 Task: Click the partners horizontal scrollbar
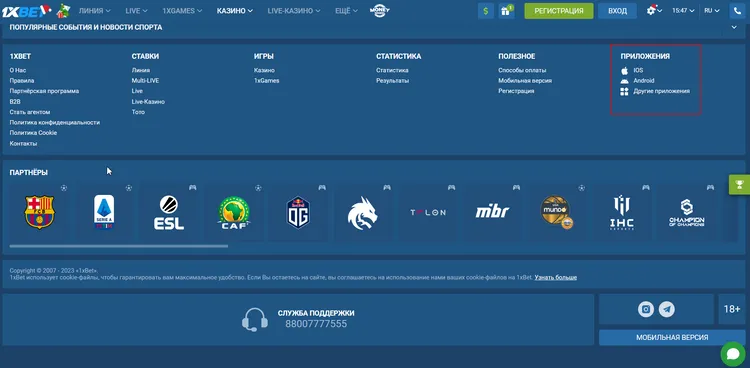(119, 246)
